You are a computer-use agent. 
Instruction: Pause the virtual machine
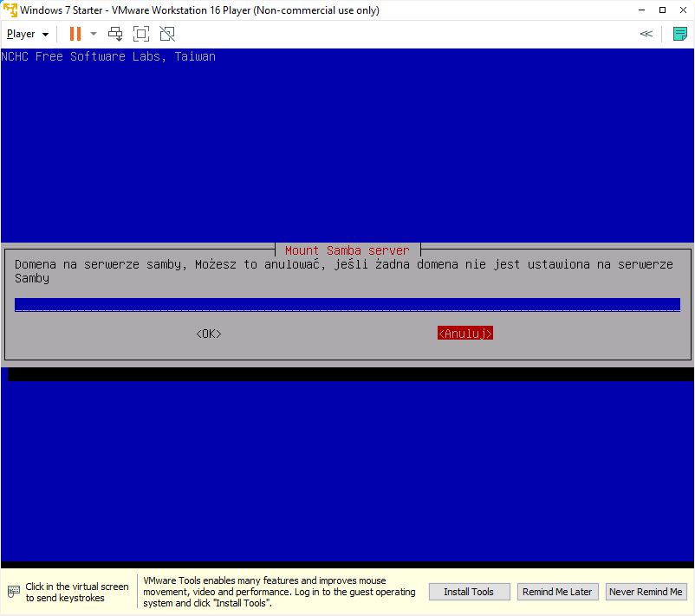click(x=75, y=34)
